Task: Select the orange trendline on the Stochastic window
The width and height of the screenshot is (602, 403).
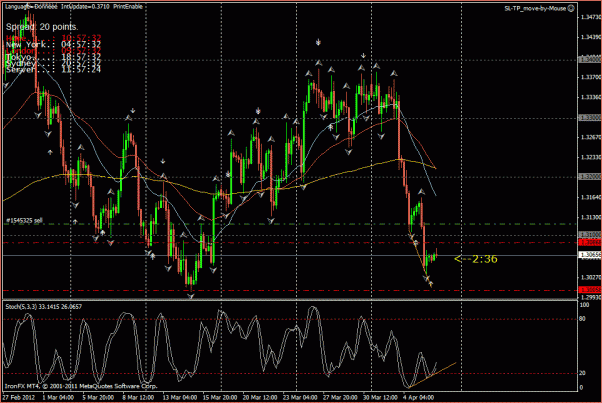Action: (x=433, y=375)
